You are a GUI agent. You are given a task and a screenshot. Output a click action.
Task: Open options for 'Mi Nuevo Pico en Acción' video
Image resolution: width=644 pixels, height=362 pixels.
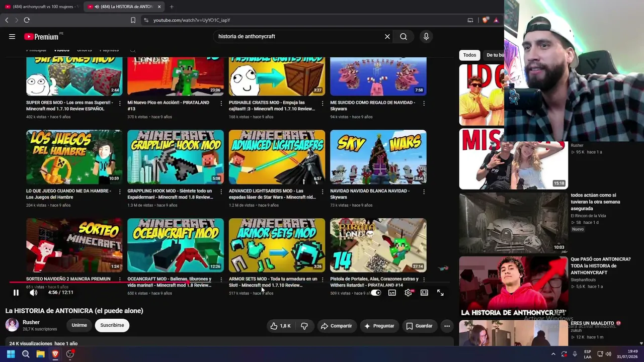click(x=221, y=103)
